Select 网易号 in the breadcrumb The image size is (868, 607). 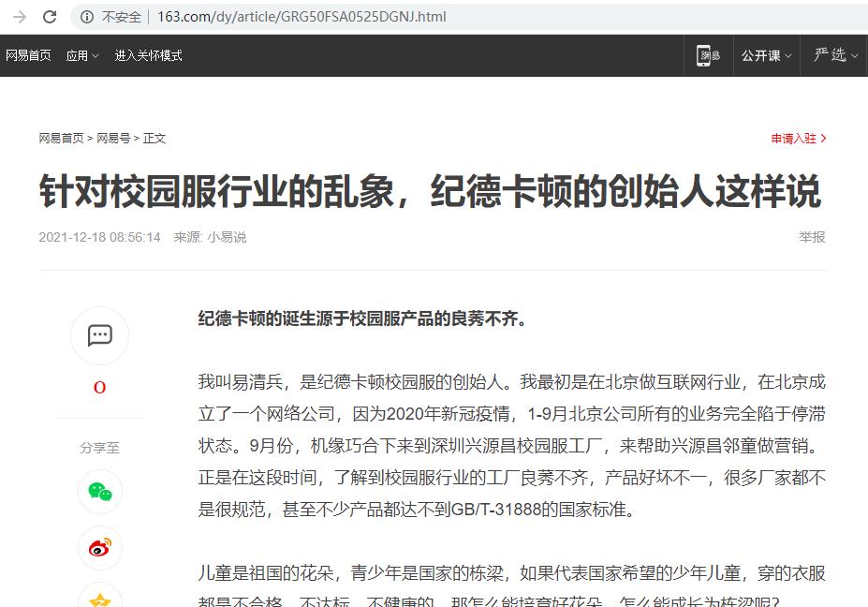click(x=113, y=138)
